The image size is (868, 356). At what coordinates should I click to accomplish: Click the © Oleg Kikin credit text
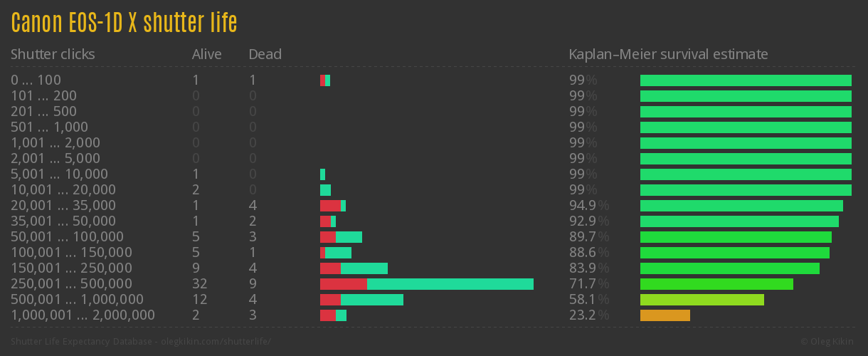coord(829,341)
